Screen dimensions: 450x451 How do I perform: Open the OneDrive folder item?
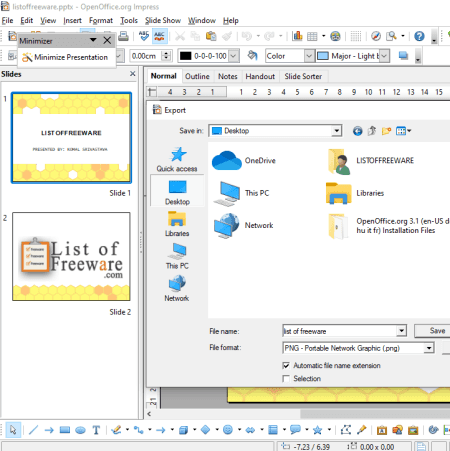[244, 161]
